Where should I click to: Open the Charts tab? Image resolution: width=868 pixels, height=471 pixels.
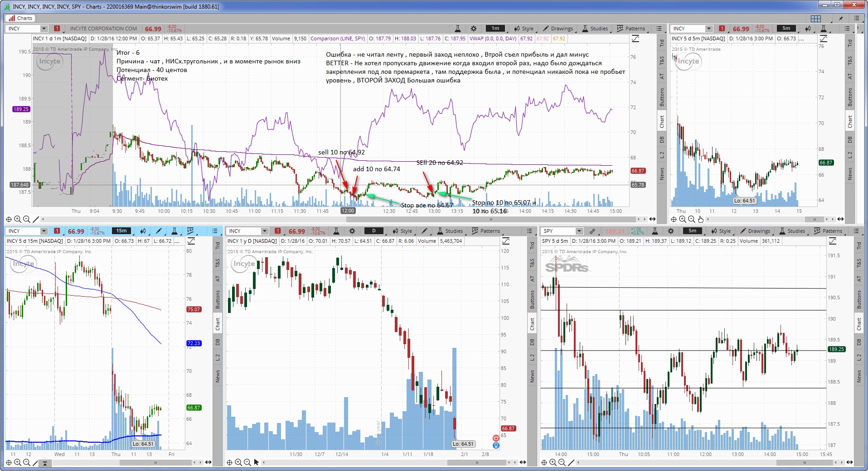20,18
